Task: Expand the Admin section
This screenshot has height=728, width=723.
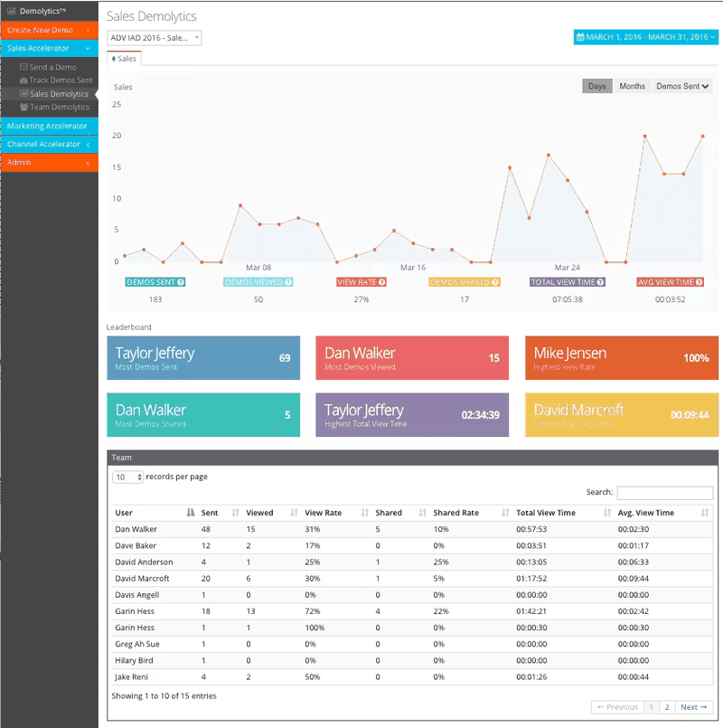Action: click(x=50, y=162)
